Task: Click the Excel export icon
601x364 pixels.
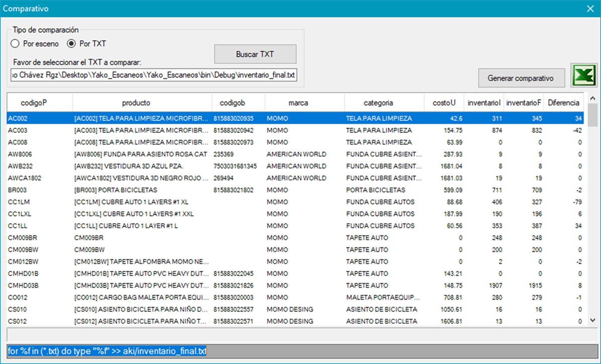Action: click(583, 76)
